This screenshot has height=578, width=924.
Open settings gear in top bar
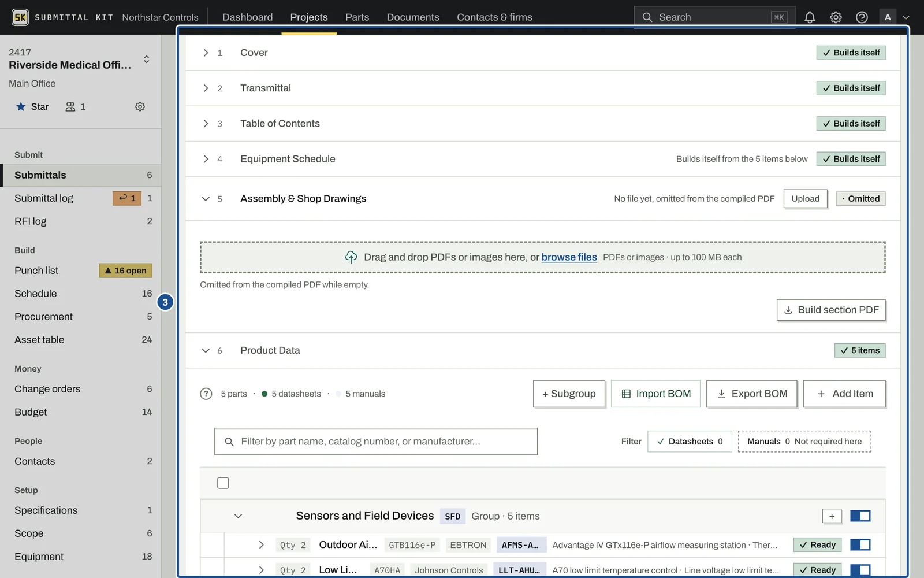836,17
